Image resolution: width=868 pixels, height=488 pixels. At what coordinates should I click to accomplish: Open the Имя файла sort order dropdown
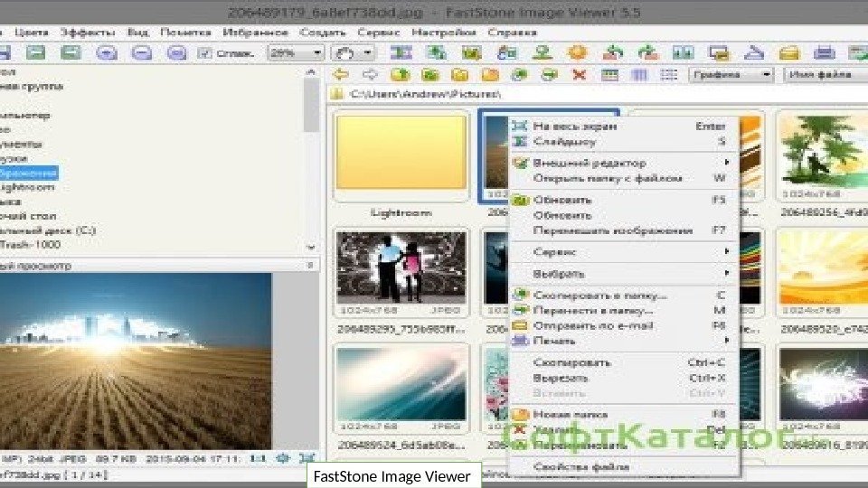click(x=826, y=74)
